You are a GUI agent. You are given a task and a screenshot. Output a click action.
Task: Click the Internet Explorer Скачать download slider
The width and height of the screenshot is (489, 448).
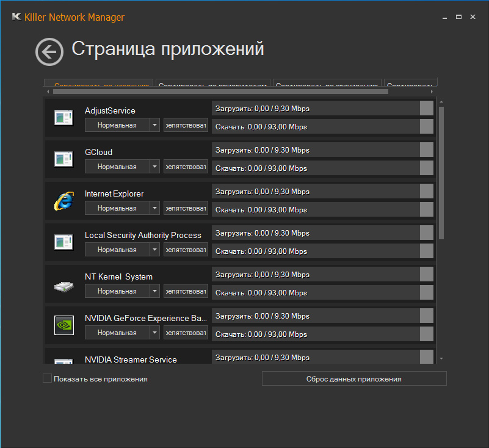[322, 209]
